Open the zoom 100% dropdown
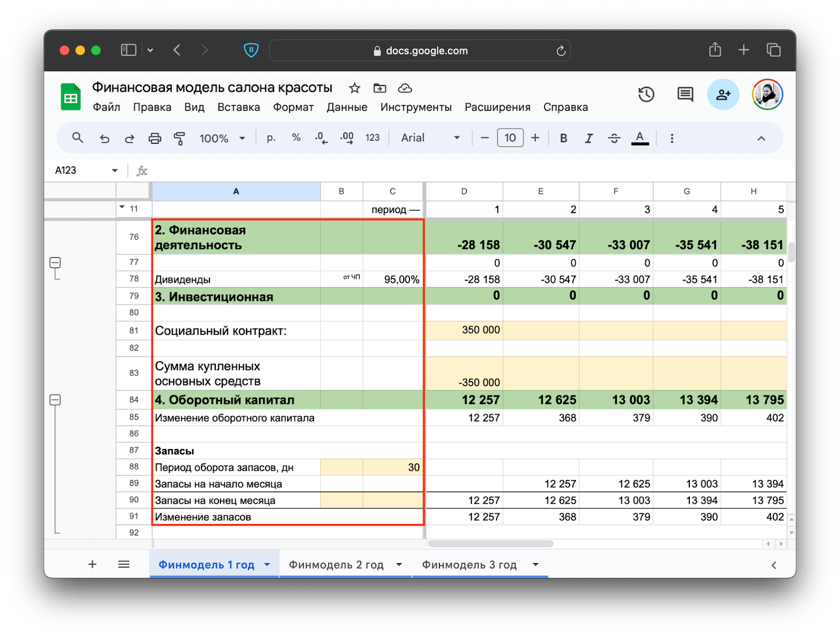This screenshot has width=840, height=636. tap(222, 139)
